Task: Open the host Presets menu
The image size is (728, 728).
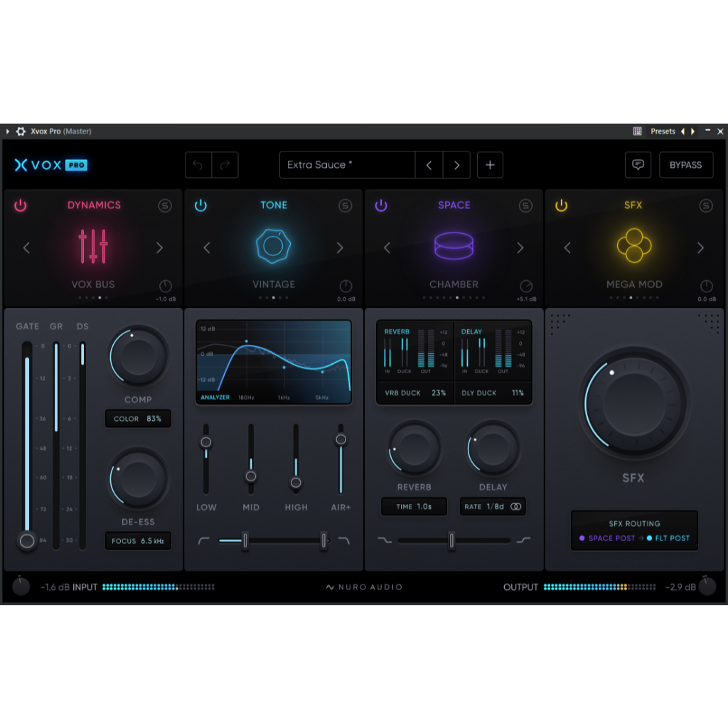Action: [663, 132]
